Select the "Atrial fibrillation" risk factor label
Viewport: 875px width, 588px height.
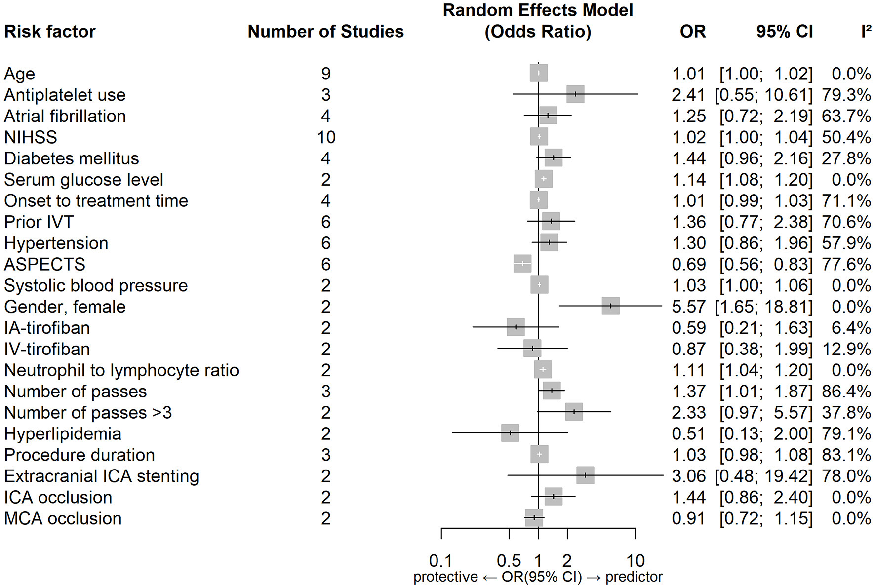pos(65,116)
